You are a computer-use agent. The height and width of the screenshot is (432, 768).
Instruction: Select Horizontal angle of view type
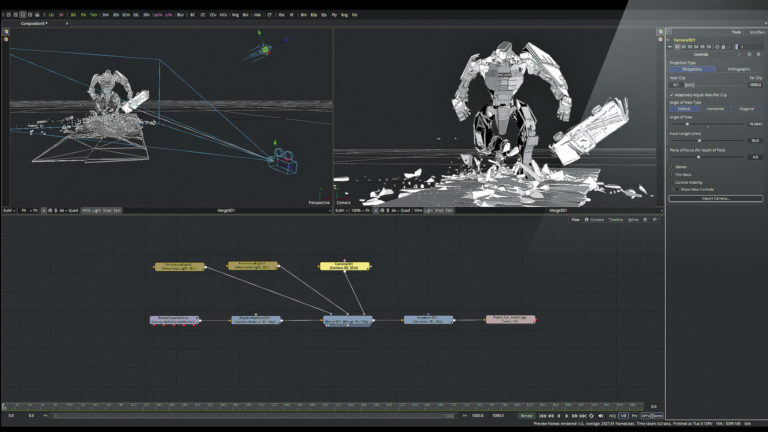pos(715,109)
